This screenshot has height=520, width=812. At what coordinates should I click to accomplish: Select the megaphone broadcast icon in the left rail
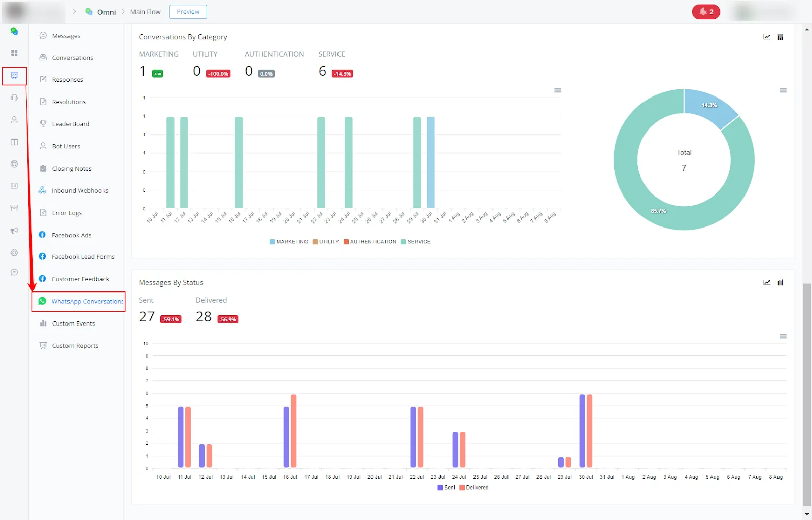(x=14, y=231)
